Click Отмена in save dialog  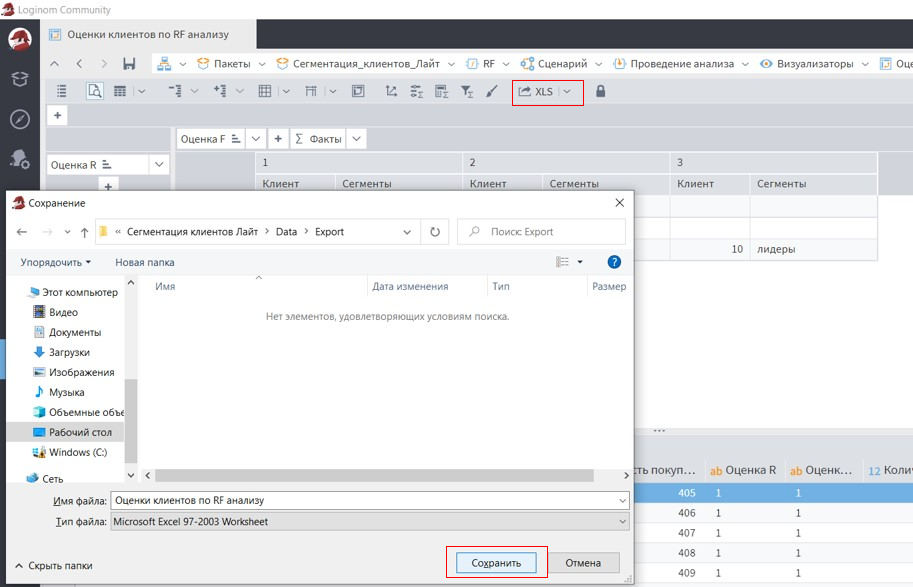point(583,563)
